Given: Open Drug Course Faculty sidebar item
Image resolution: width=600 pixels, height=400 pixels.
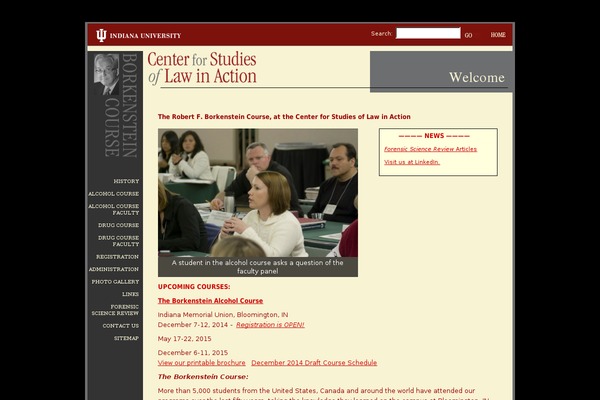Looking at the screenshot, I should (119, 241).
